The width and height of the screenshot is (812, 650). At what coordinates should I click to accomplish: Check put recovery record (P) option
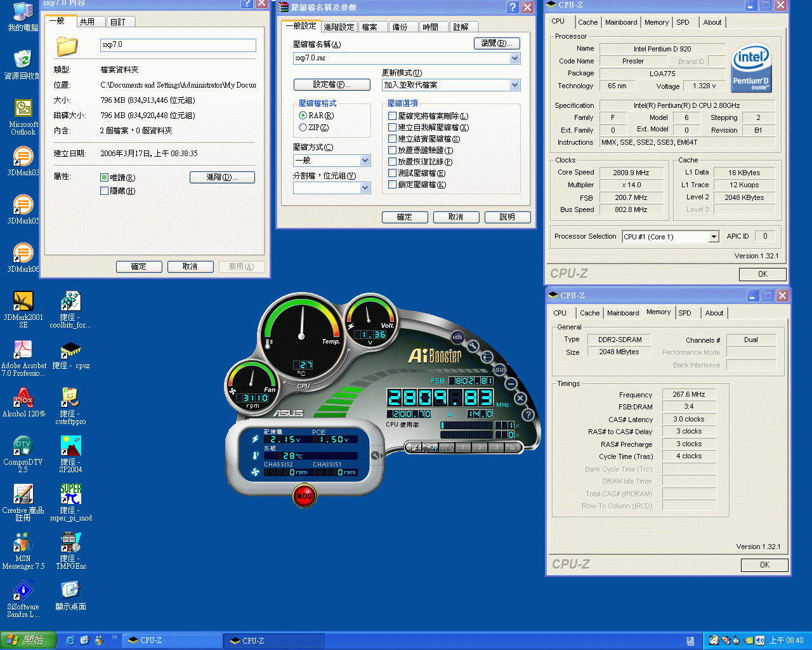click(392, 162)
